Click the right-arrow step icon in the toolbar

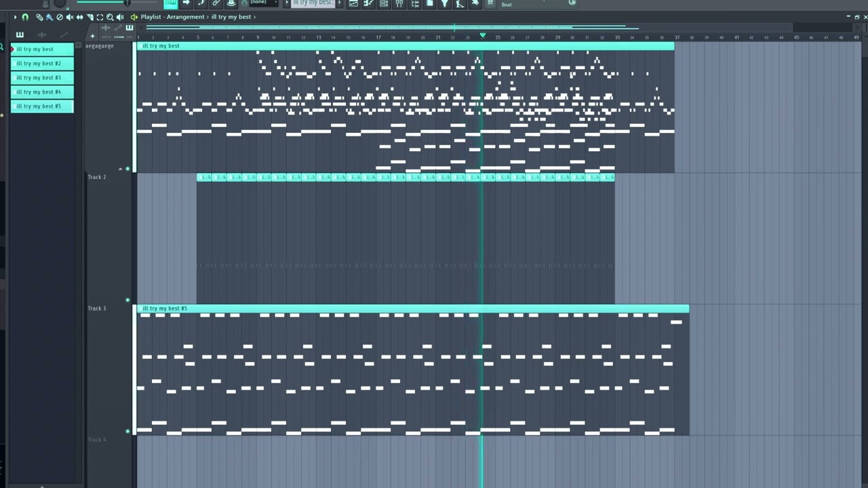tap(186, 3)
